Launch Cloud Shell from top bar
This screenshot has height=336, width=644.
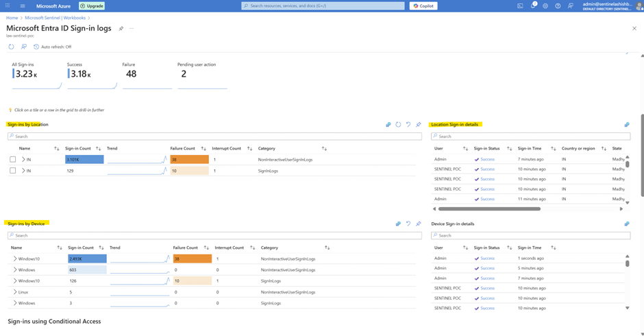coord(520,5)
